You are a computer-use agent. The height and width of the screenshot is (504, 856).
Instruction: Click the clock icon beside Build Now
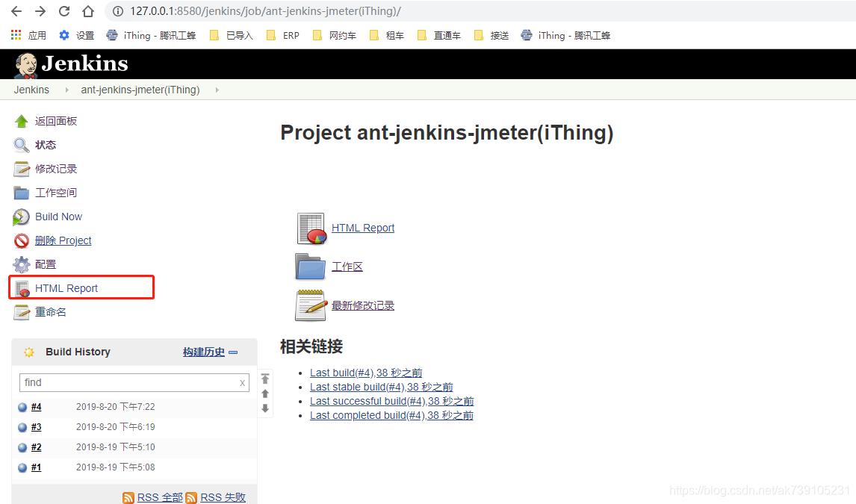click(x=22, y=217)
